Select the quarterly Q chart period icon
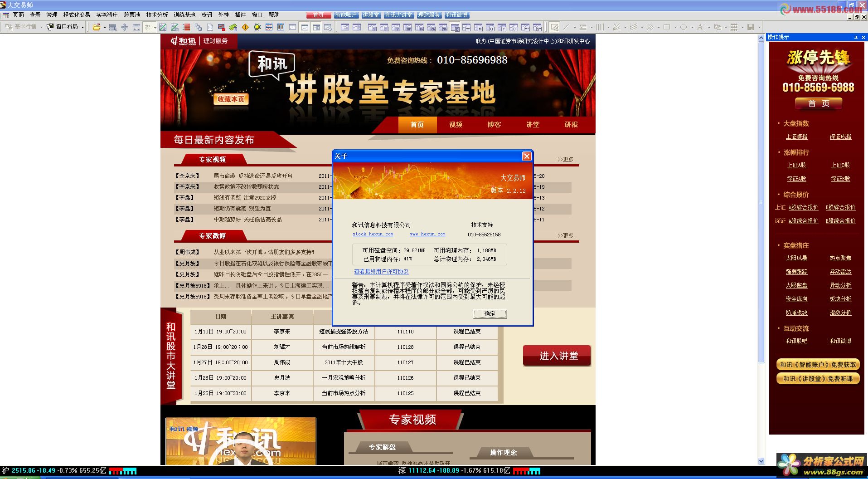Viewport: 868px width, 479px height. pyautogui.click(x=490, y=27)
